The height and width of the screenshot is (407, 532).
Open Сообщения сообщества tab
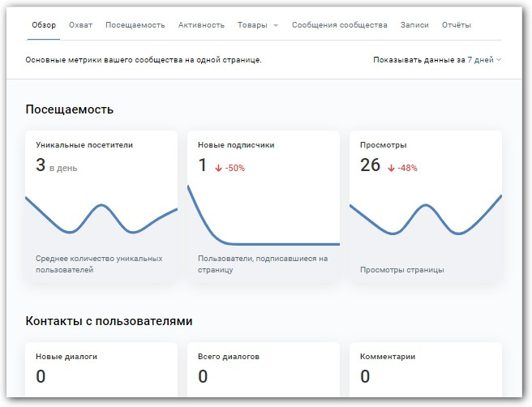[339, 25]
